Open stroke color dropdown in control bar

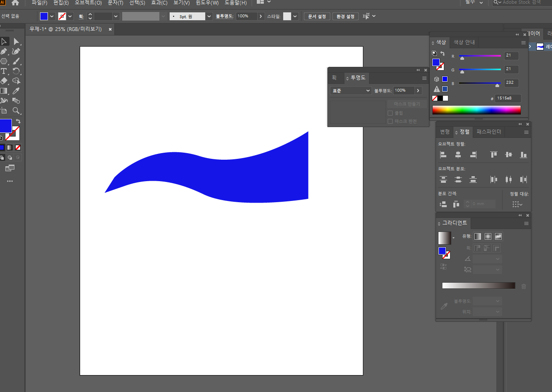(70, 17)
